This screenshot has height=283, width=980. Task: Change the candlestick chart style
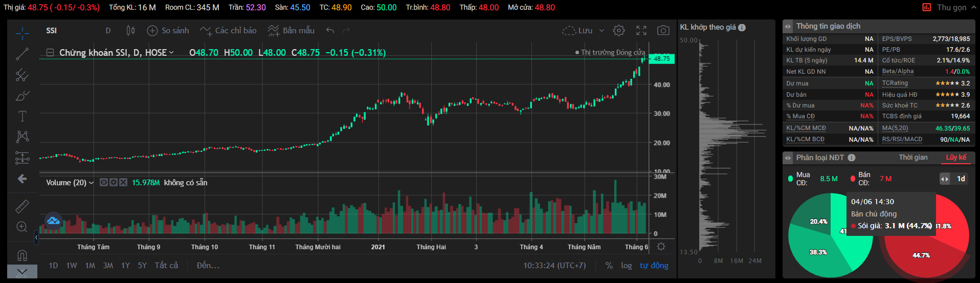click(x=130, y=31)
